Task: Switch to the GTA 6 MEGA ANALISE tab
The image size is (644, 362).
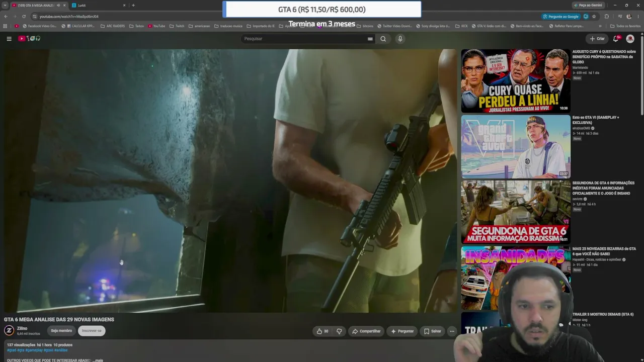Action: click(38, 5)
